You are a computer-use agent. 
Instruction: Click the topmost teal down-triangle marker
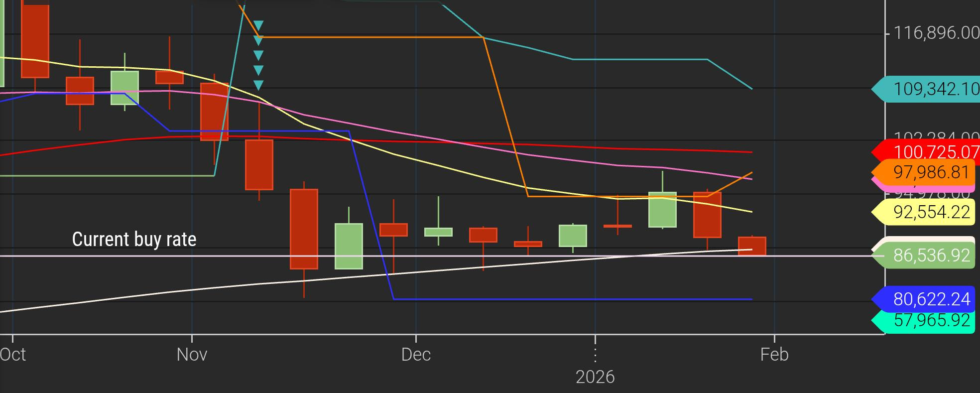258,25
